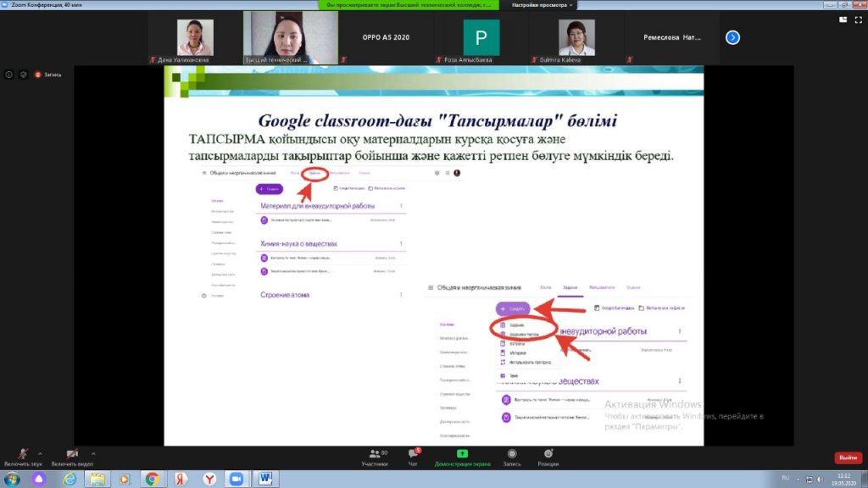868x488 pixels.
Task: Switch to Zoom taskbar icon
Action: coord(236,479)
